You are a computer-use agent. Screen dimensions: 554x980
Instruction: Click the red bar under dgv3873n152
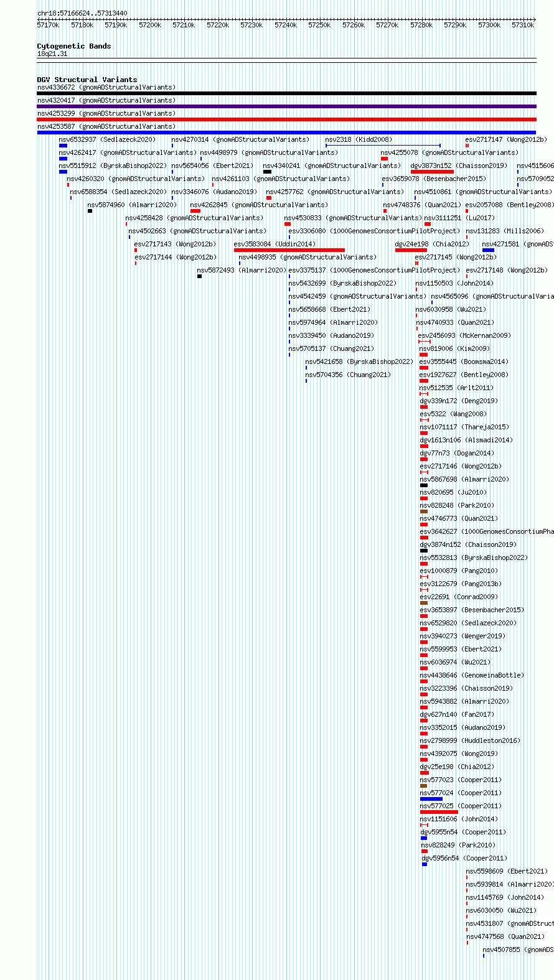432,172
